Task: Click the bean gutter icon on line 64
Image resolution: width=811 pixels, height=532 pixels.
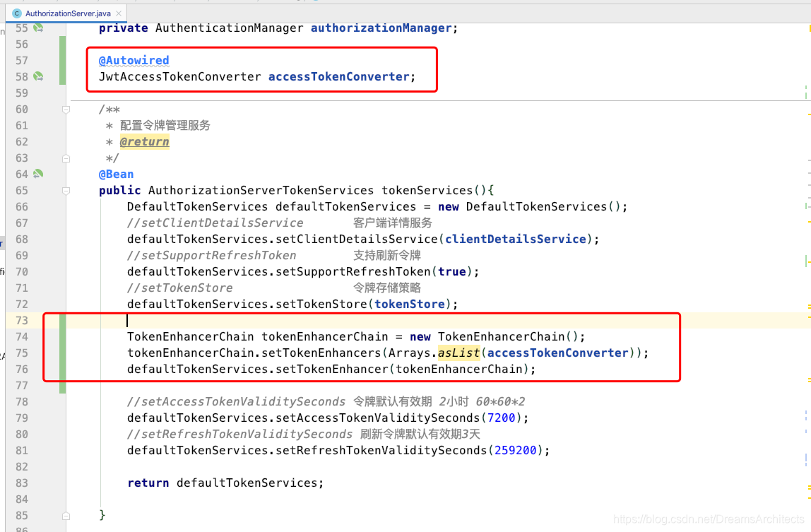Action: (38, 174)
